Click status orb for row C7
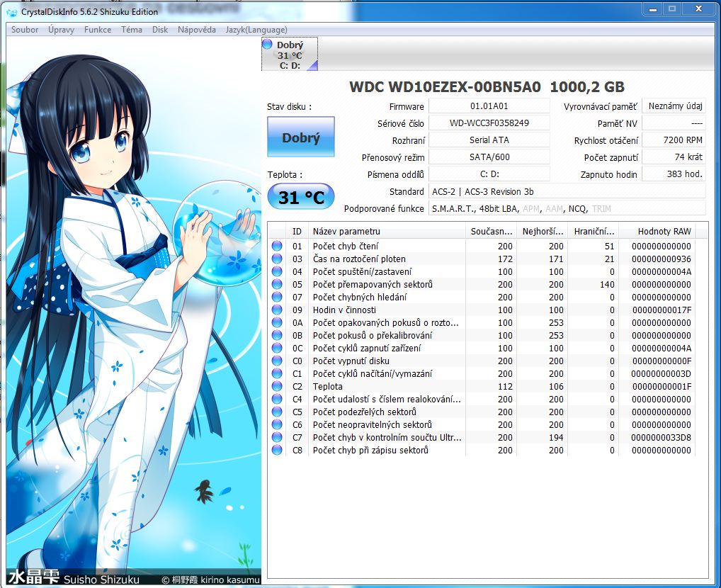This screenshot has width=721, height=588. (x=277, y=437)
